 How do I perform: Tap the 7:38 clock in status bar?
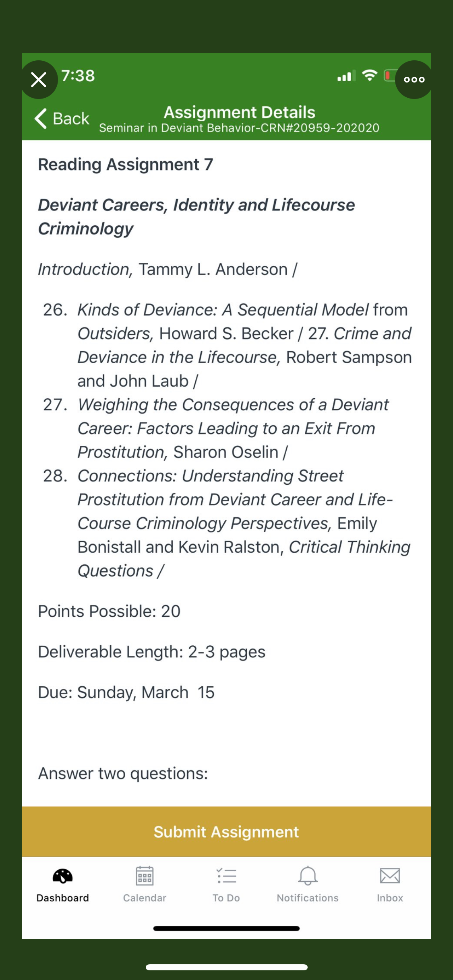[78, 76]
